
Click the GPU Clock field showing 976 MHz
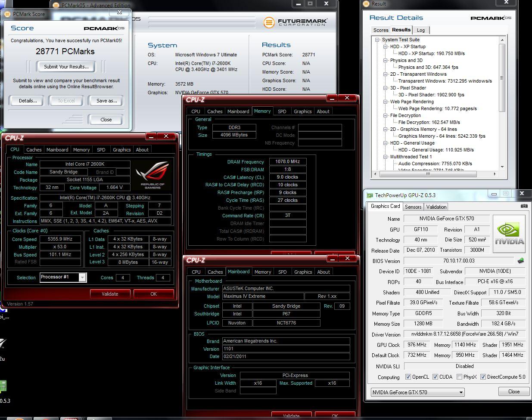click(417, 345)
